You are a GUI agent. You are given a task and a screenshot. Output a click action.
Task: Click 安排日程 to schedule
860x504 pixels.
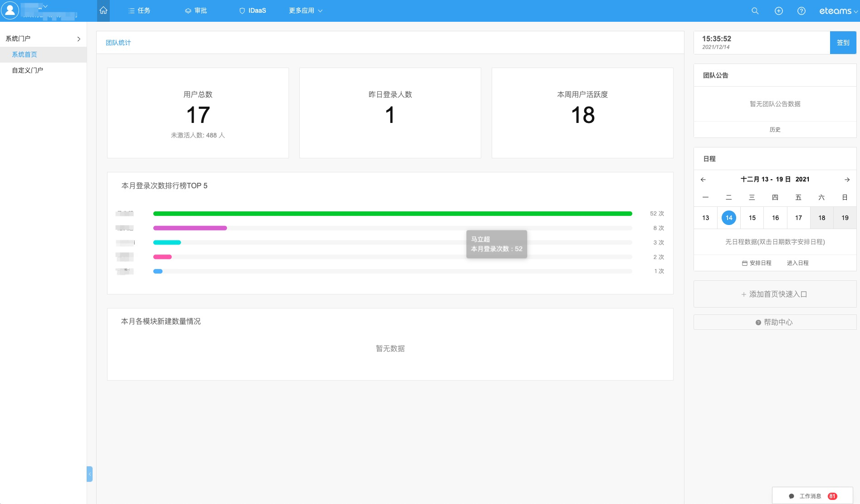tap(757, 263)
